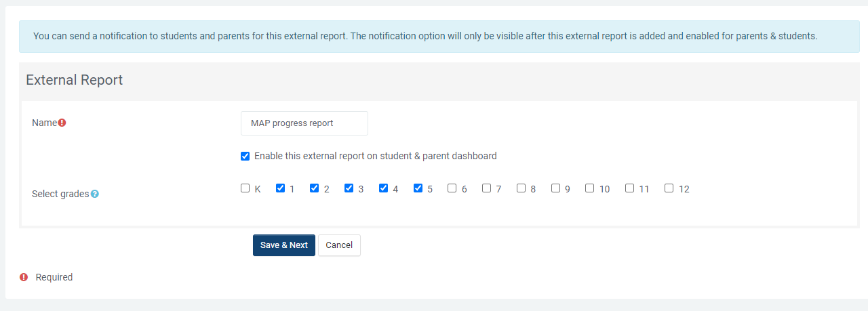Select the grade 10 checkbox
Image resolution: width=868 pixels, height=311 pixels.
click(x=589, y=188)
